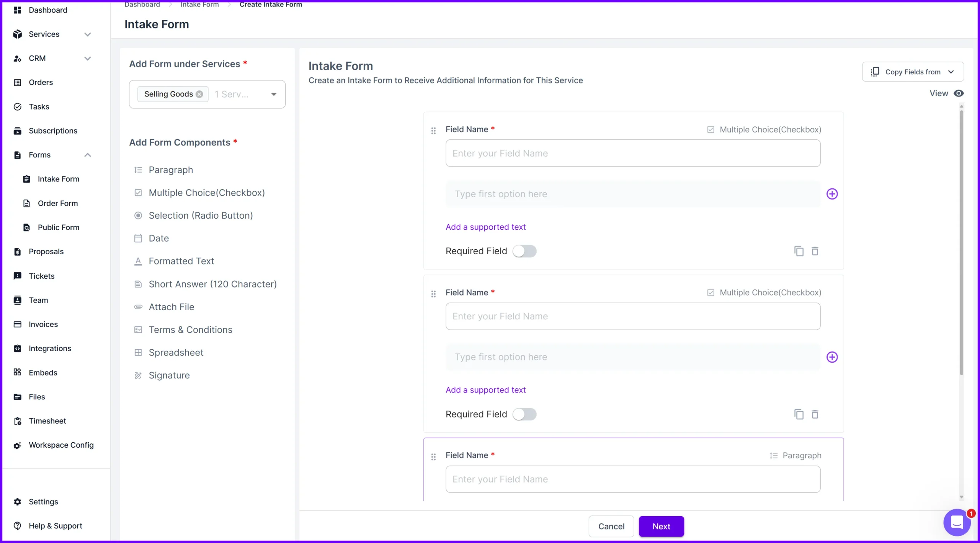Viewport: 980px width, 543px height.
Task: Collapse the Forms section in sidebar
Action: [x=88, y=155]
